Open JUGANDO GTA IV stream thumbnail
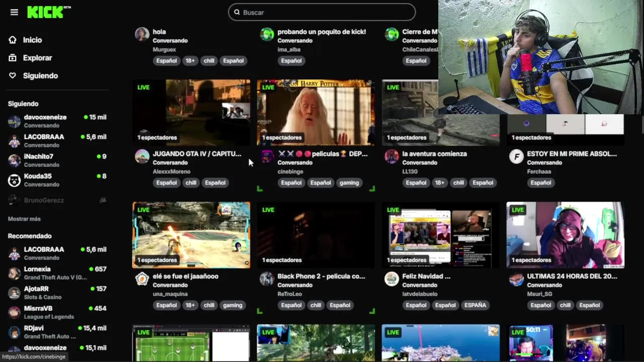This screenshot has height=362, width=644. [x=191, y=112]
